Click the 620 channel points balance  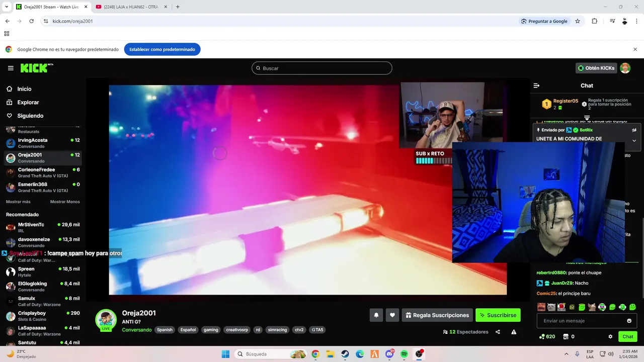(547, 337)
